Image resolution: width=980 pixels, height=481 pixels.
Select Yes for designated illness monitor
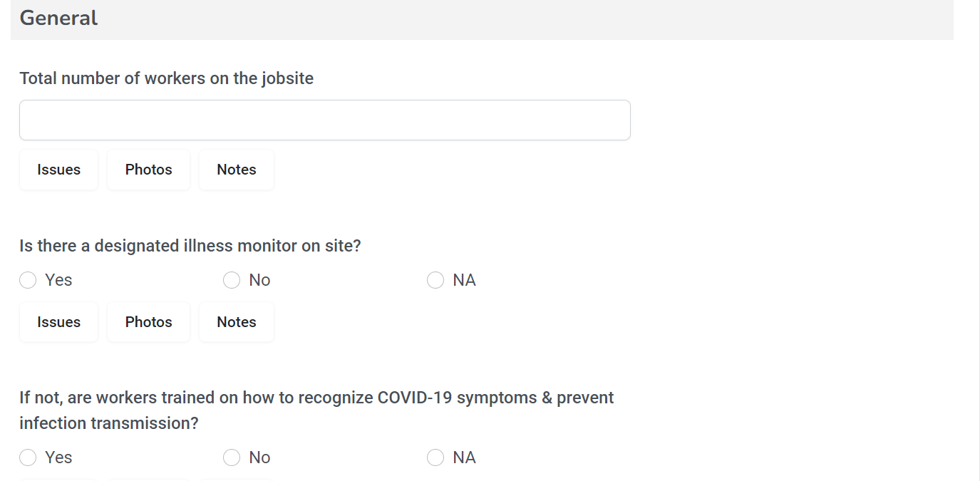point(28,280)
